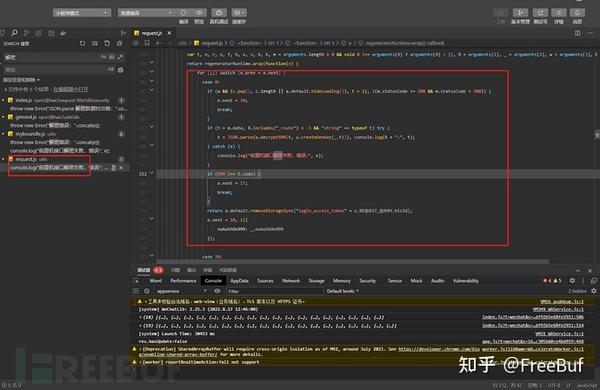The width and height of the screenshot is (600, 390).
Task: Select the Sensor devtools tab
Action: click(395, 281)
